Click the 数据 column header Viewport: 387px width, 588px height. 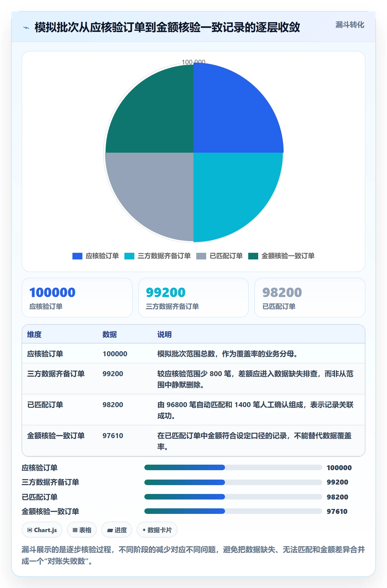pos(110,334)
